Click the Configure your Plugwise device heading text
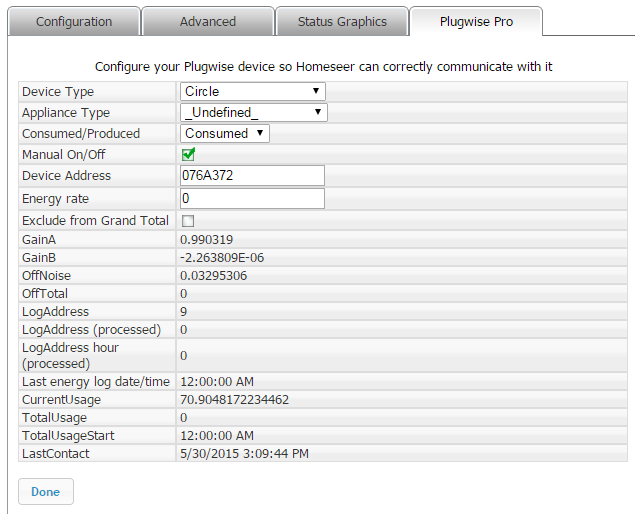 pyautogui.click(x=324, y=66)
